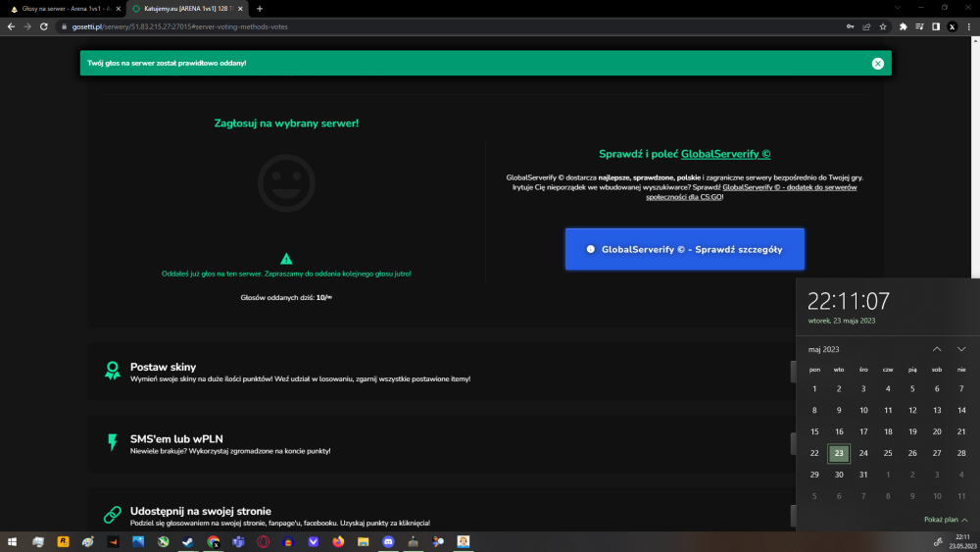
Task: Go to previous month in calendar
Action: pyautogui.click(x=936, y=349)
